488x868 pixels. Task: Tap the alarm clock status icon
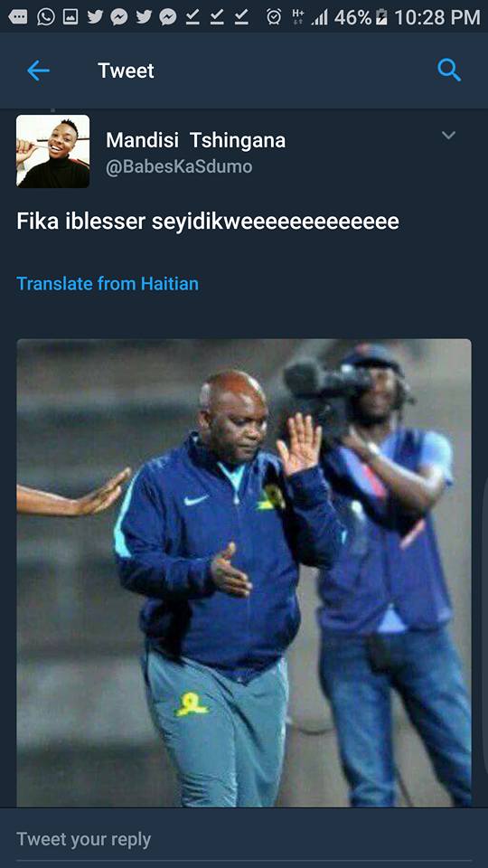(x=273, y=17)
